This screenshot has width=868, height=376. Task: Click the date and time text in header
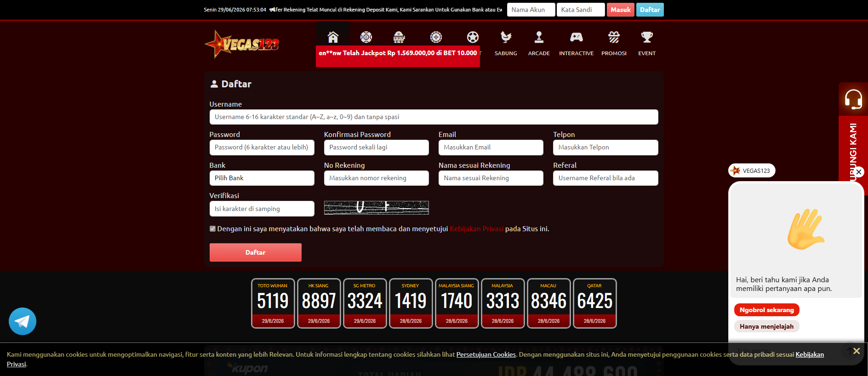tap(235, 10)
